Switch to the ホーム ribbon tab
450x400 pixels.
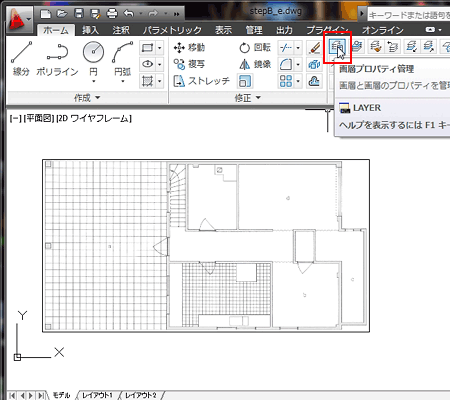[56, 30]
